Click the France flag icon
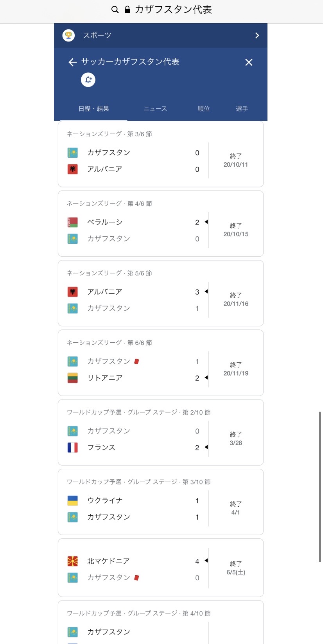323x644 pixels. [x=73, y=448]
